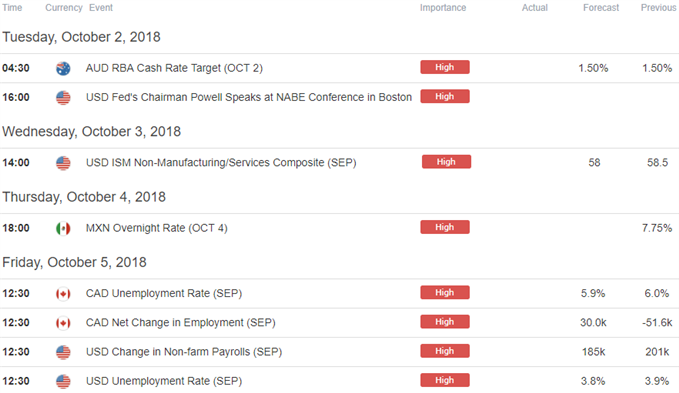Click forecast 5.9% for CAD Unemployment Rate

(593, 293)
